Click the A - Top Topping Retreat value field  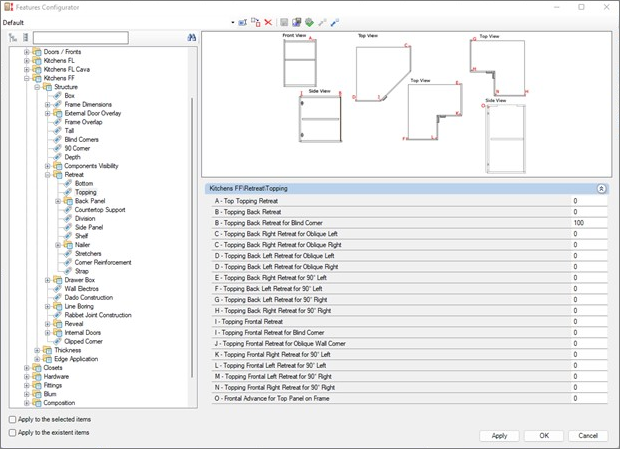[x=589, y=201]
